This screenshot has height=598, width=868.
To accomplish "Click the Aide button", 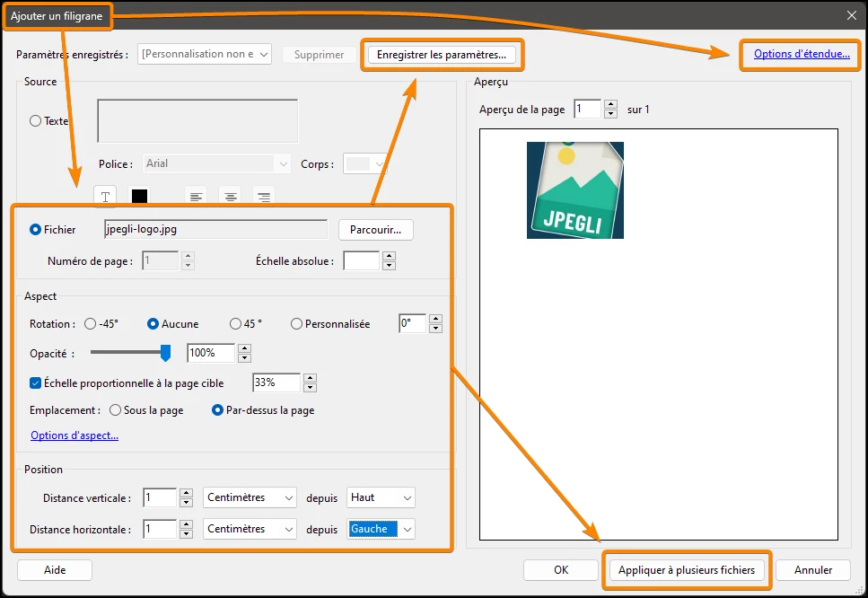I will 55,570.
